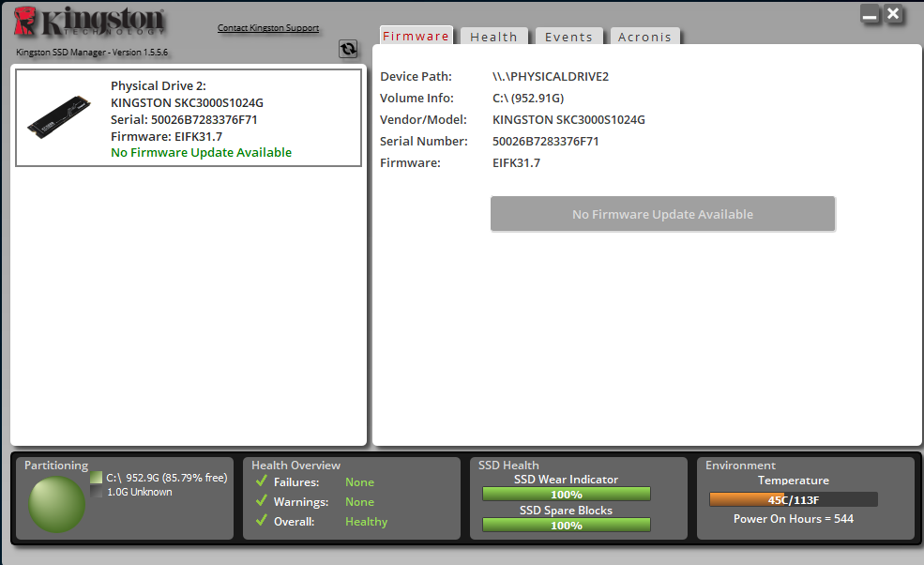Click the 45C/113F temperature bar
The width and height of the screenshot is (924, 565).
[x=794, y=499]
